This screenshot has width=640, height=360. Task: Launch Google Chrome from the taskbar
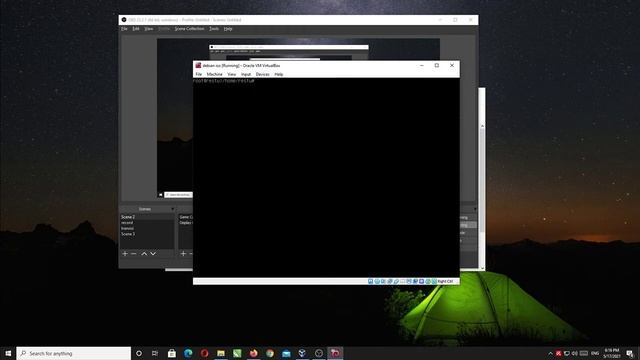(270, 353)
